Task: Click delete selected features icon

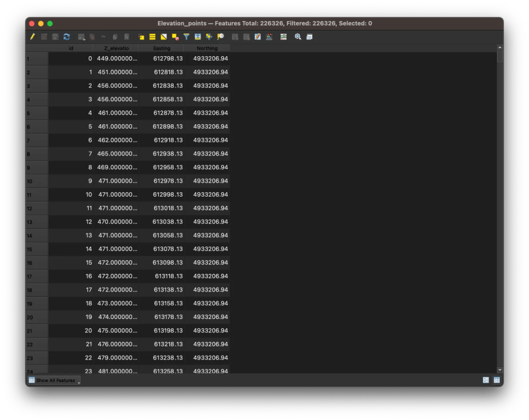Action: [x=92, y=37]
